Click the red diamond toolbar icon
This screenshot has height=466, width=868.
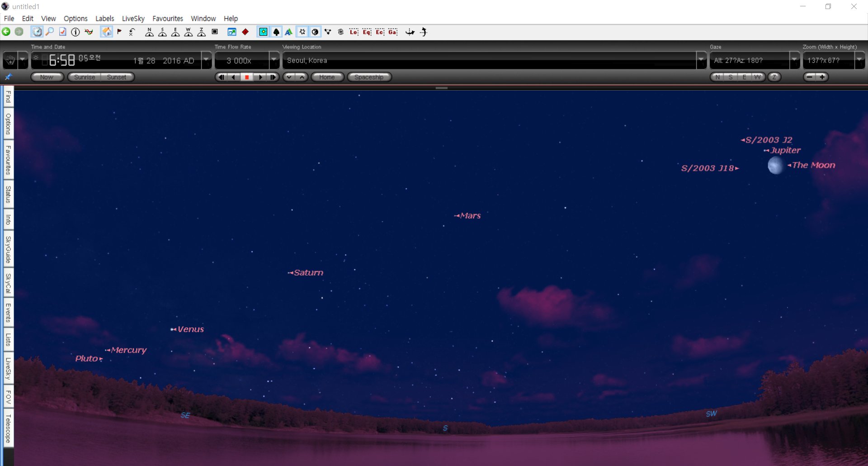pyautogui.click(x=245, y=32)
